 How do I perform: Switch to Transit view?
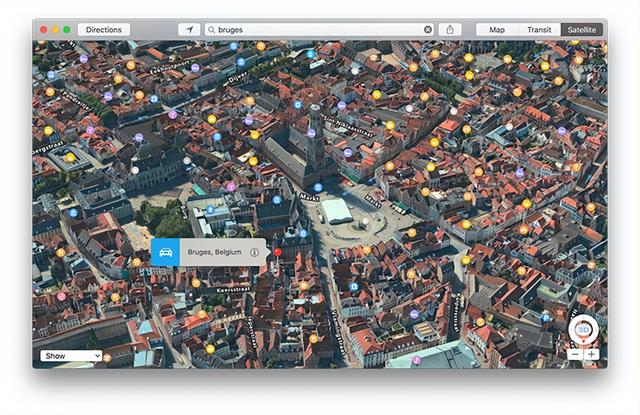click(539, 30)
